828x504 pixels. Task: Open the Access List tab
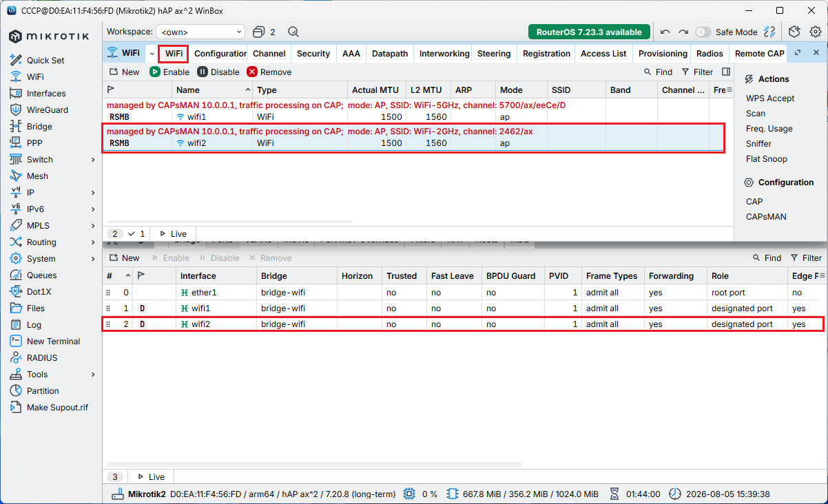click(603, 53)
